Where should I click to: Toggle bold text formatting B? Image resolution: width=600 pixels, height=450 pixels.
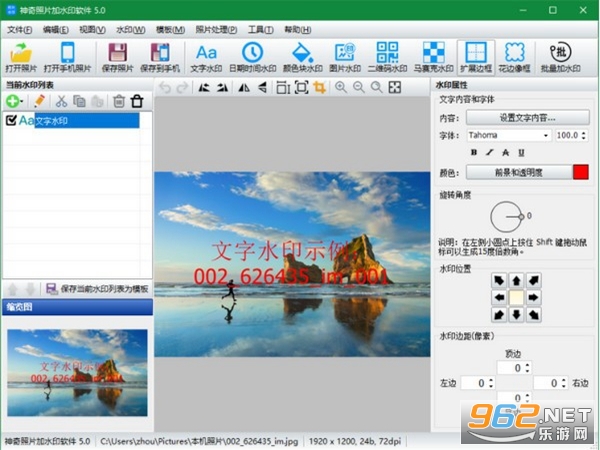coord(474,152)
